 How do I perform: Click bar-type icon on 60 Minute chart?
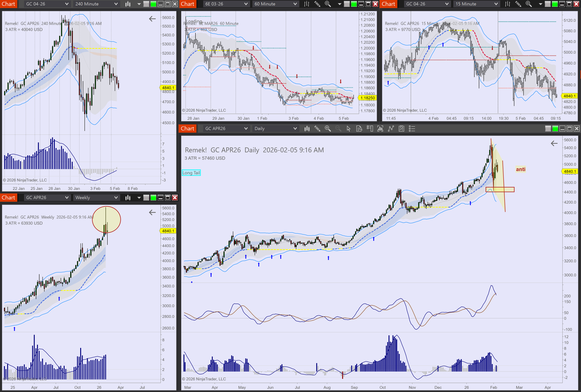[307, 4]
